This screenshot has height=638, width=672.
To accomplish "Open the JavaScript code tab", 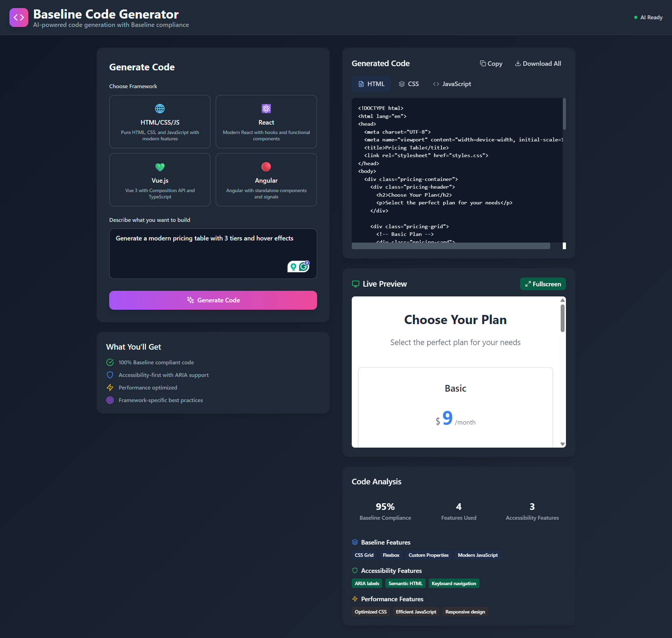I will tap(451, 84).
